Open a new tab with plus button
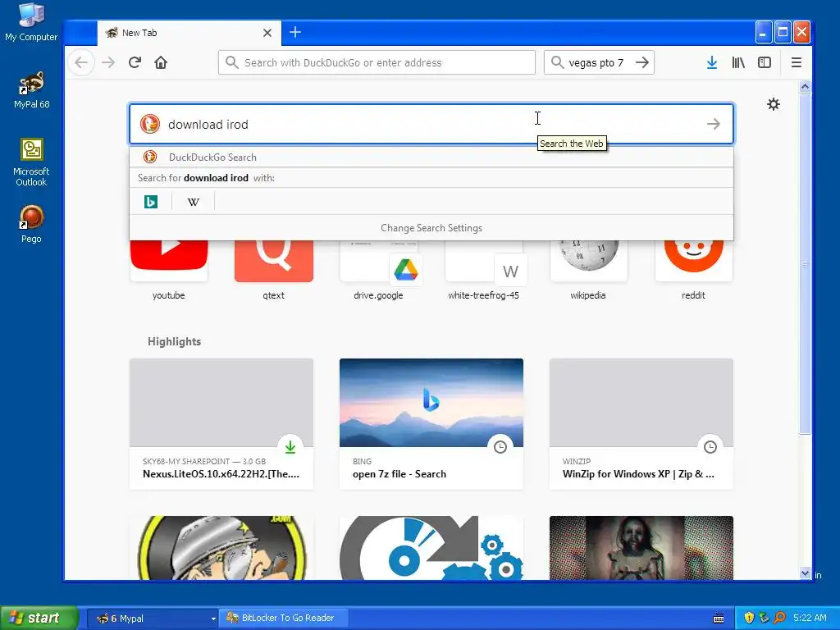This screenshot has height=630, width=840. [x=295, y=32]
